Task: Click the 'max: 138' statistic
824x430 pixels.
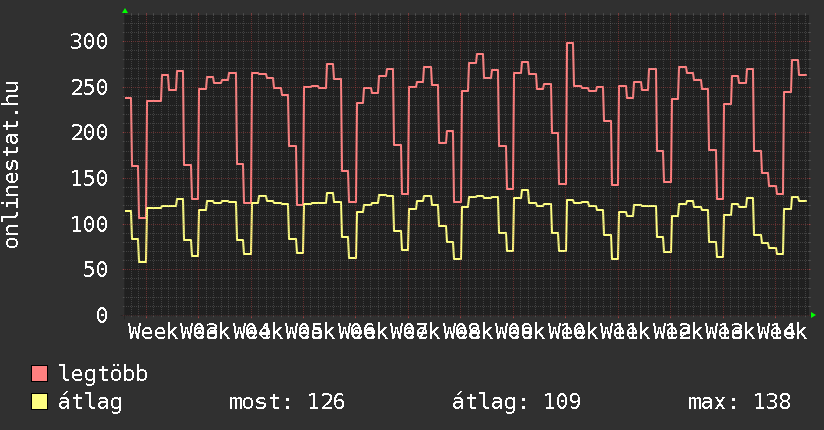Action: coord(739,402)
